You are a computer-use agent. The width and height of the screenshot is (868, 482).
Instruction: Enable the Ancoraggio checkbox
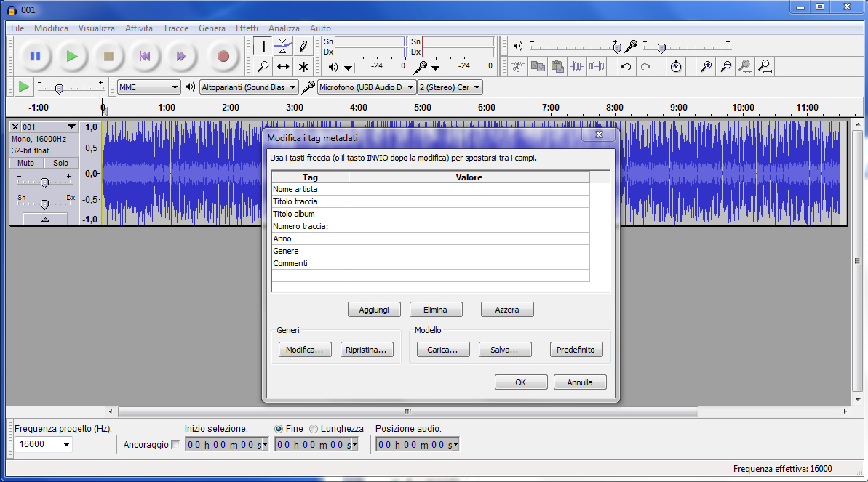tap(175, 445)
